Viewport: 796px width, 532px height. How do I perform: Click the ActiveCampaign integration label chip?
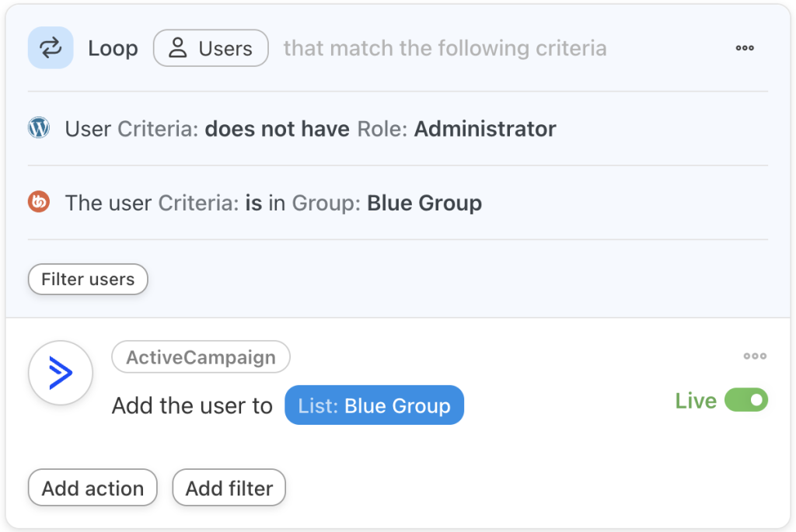coord(201,356)
